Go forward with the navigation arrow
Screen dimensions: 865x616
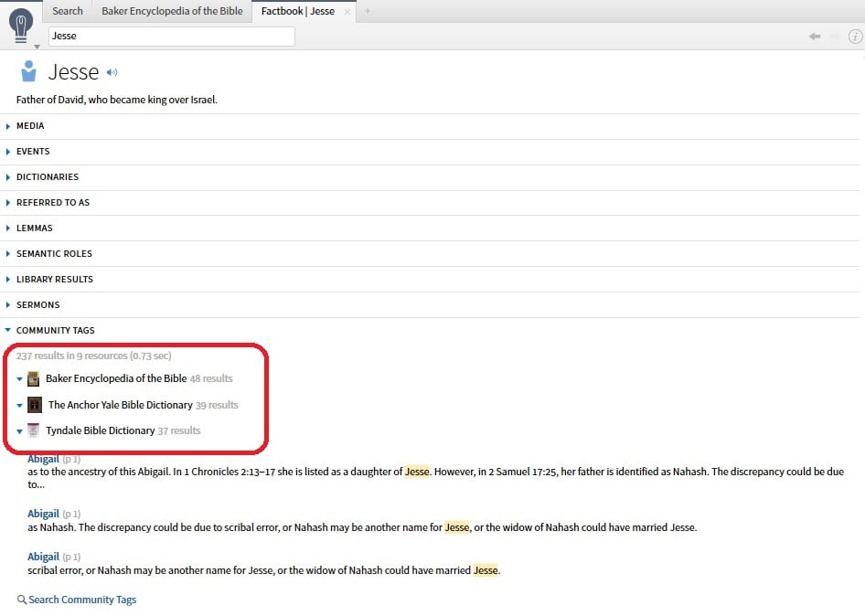(x=835, y=37)
